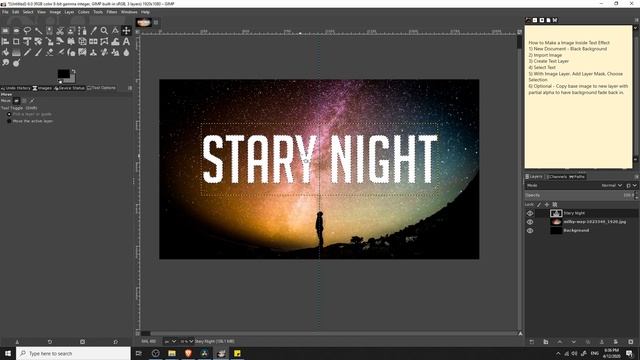This screenshot has width=640, height=360.
Task: Raise the selected layer one step
Action: pos(560,342)
